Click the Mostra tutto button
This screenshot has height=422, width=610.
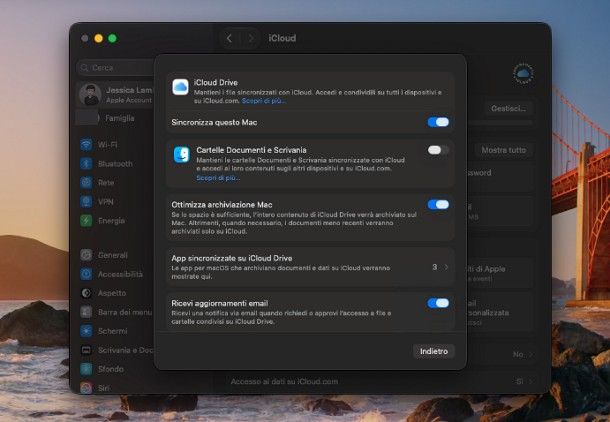503,150
